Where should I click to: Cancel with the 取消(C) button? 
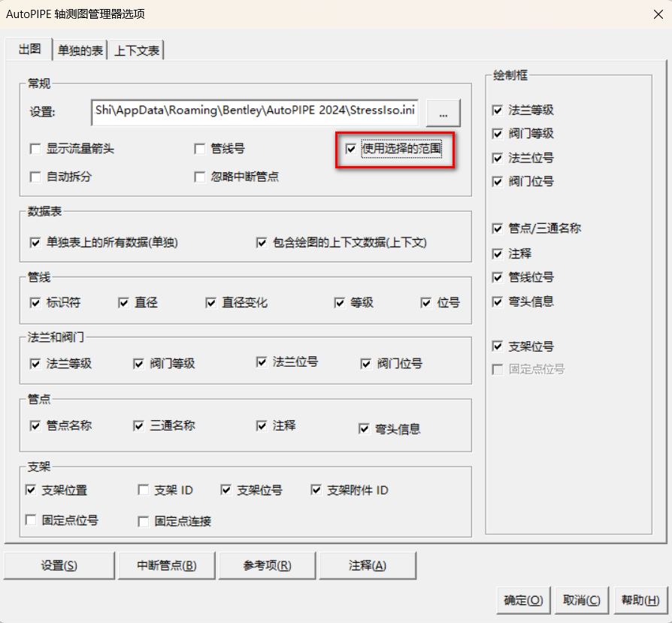point(582,600)
